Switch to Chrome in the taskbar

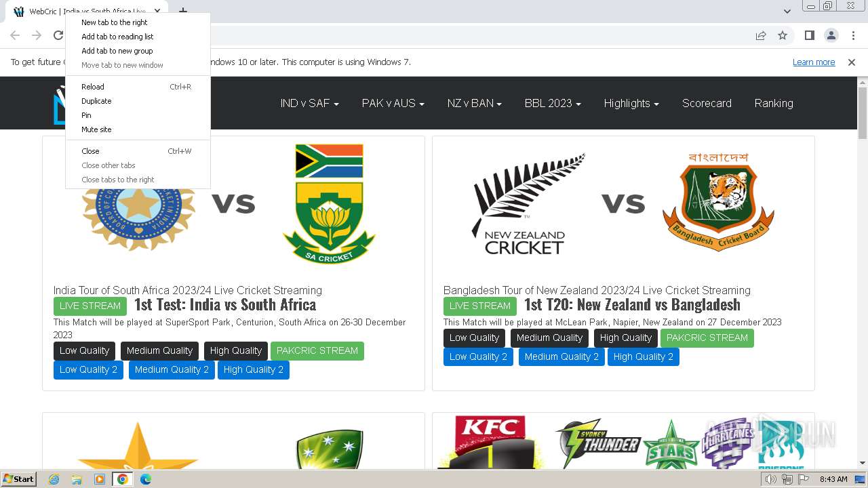[123, 479]
